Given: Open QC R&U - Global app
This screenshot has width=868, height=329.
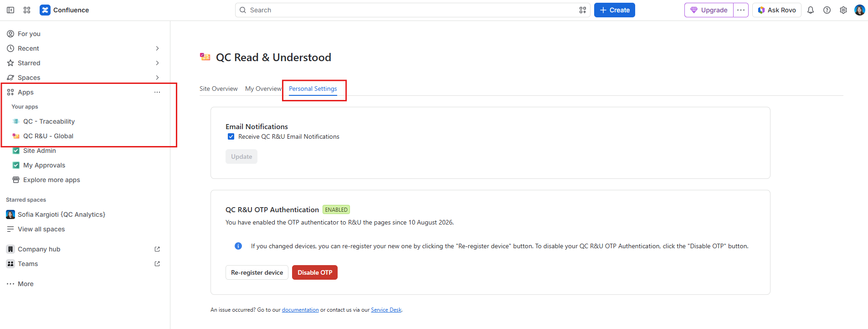Looking at the screenshot, I should point(48,136).
